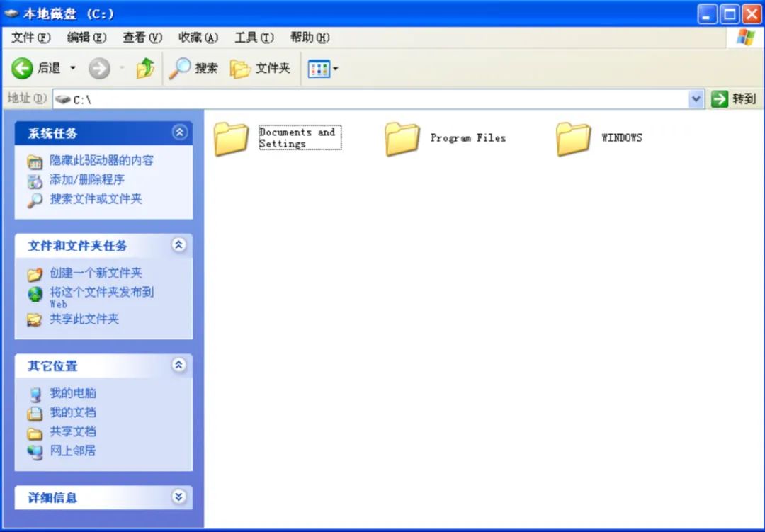Click the WINDOWS folder name
The height and width of the screenshot is (532, 765).
pos(622,138)
